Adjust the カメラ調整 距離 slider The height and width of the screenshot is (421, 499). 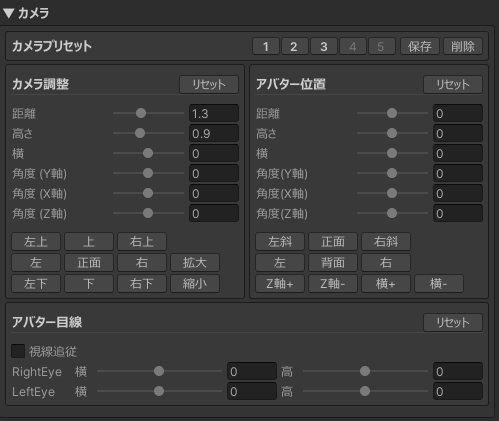148,113
